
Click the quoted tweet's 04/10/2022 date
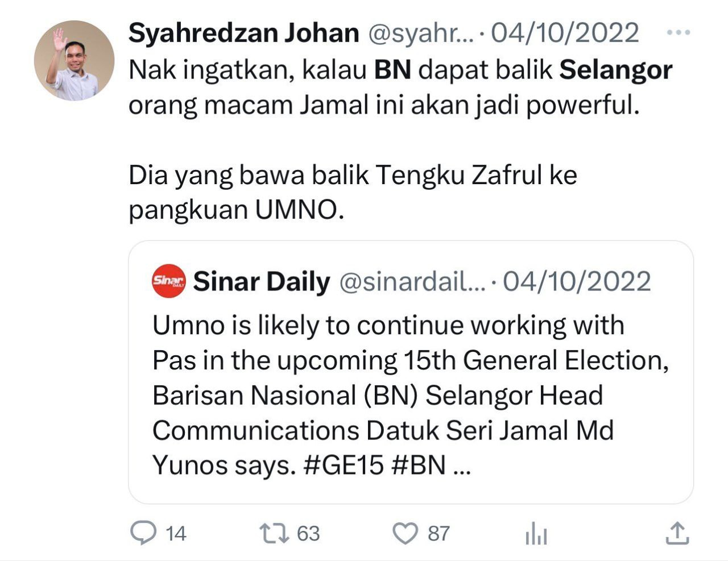pyautogui.click(x=577, y=282)
